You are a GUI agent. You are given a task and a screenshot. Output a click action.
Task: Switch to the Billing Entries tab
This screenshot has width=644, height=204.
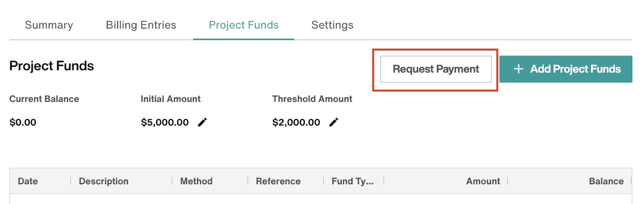point(141,25)
